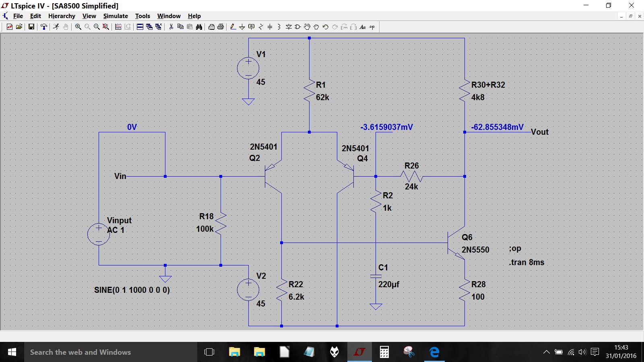
Task: Select the Move hand tool
Action: click(307, 27)
